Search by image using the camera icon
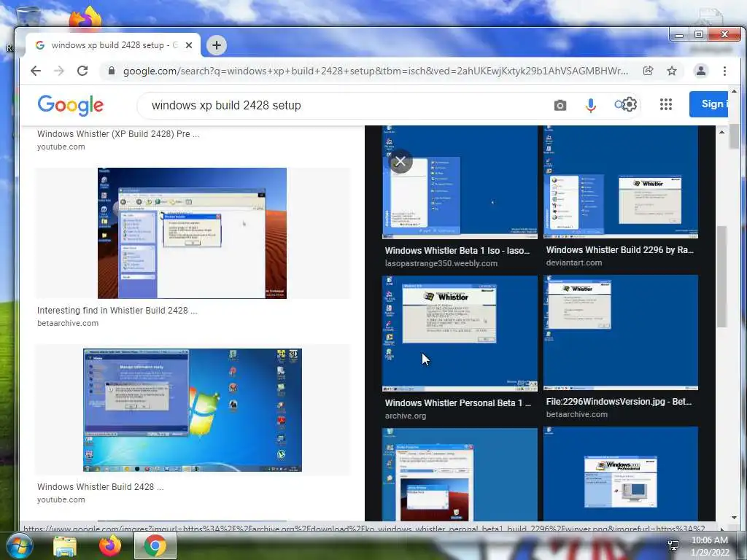The image size is (747, 560). tap(560, 105)
